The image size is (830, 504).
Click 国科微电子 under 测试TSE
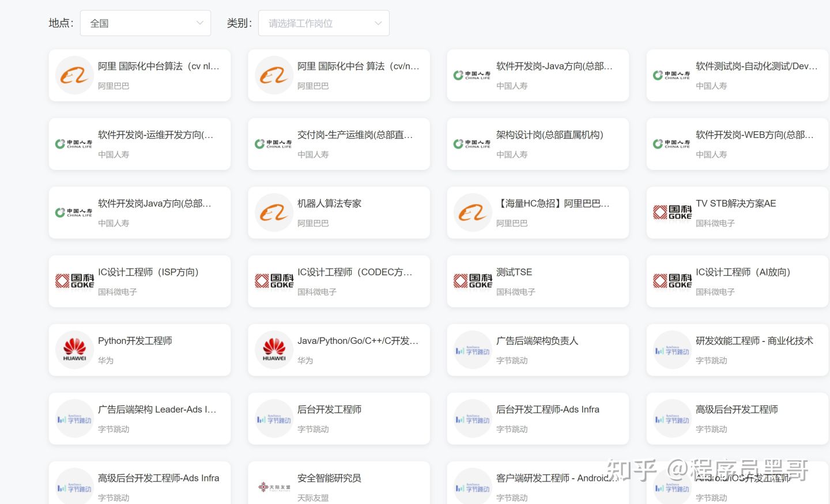pos(516,292)
